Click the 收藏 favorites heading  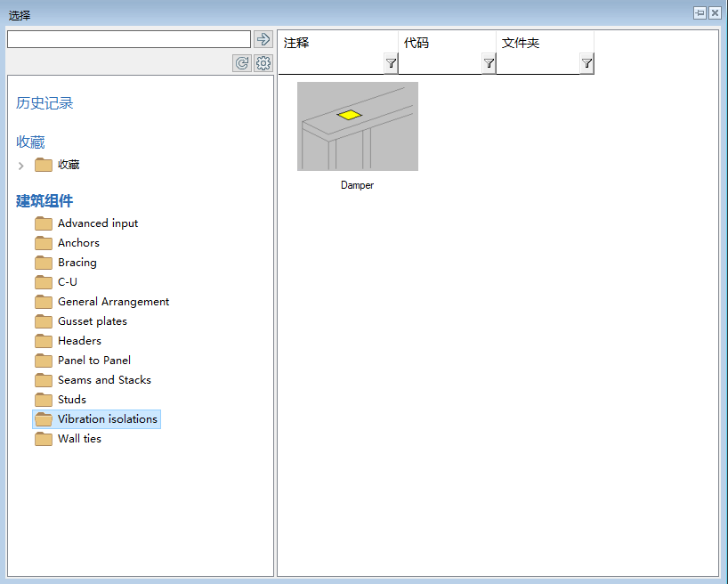click(x=30, y=142)
